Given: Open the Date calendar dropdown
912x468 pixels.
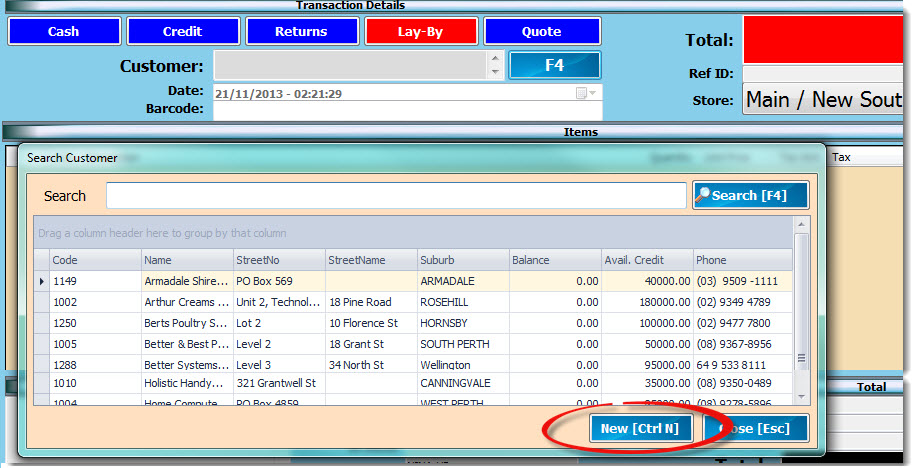Looking at the screenshot, I should [586, 93].
